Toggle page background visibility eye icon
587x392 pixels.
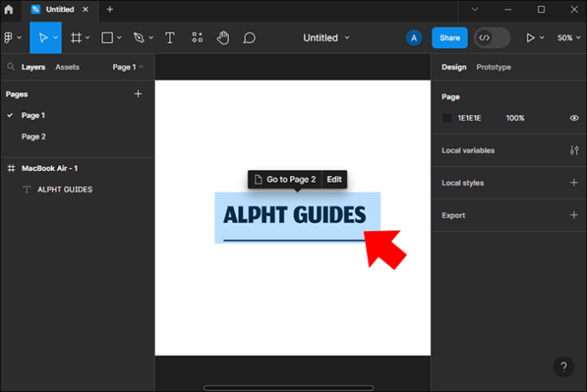click(573, 118)
